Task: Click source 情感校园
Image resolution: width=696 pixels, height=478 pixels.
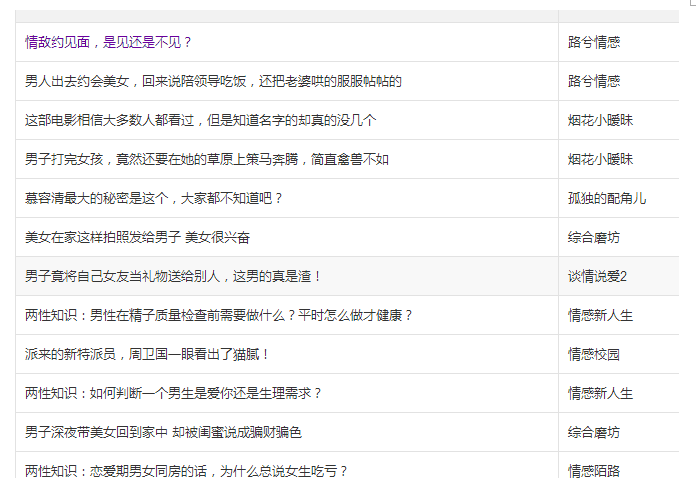Action: [x=594, y=355]
